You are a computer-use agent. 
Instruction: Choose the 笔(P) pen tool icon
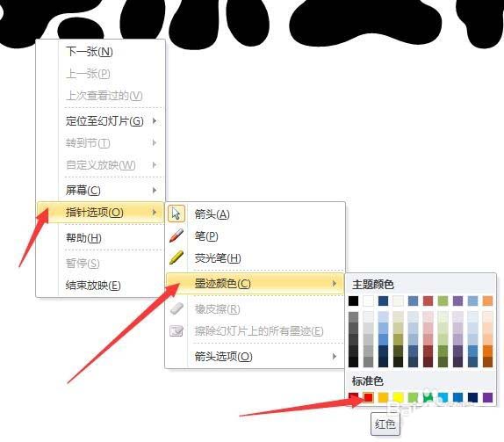176,235
